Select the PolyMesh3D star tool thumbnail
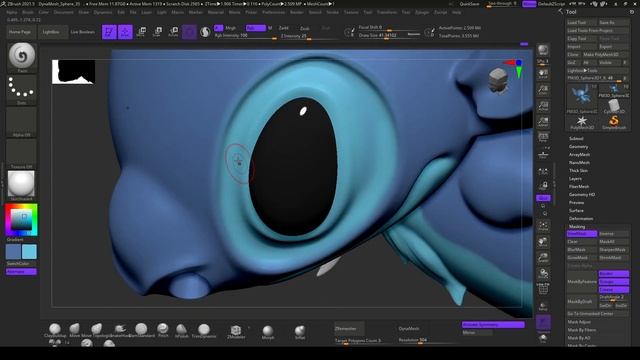This screenshot has width=640, height=360. click(582, 122)
